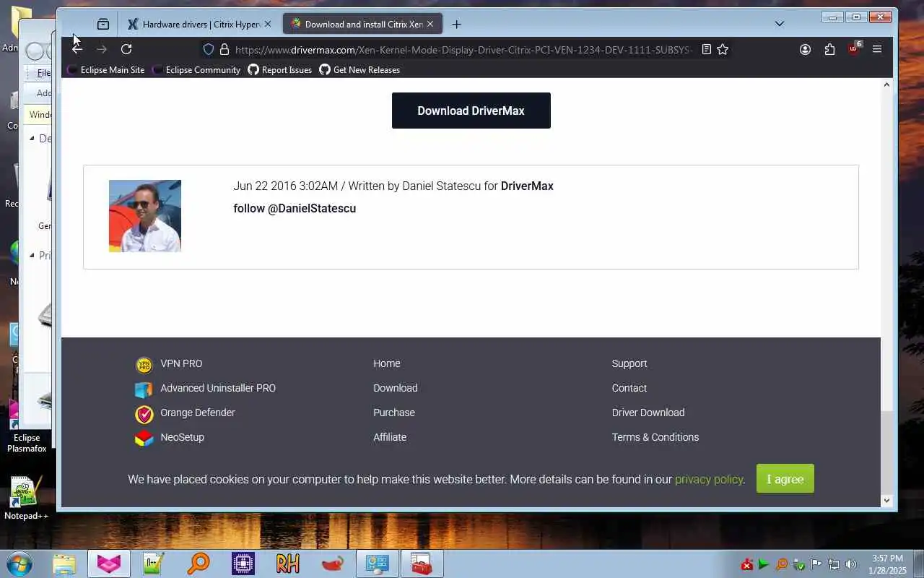Expand the list all tabs dropdown
The height and width of the screenshot is (578, 924).
780,24
